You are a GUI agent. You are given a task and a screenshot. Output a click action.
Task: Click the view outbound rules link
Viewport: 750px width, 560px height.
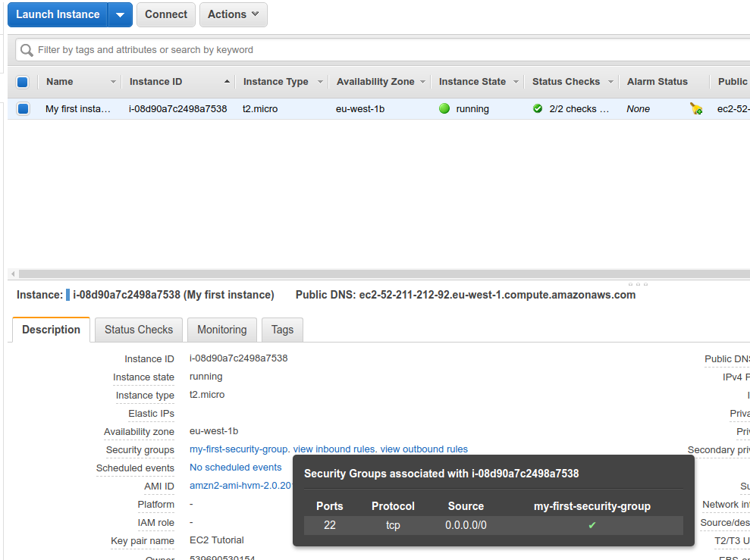tap(424, 449)
